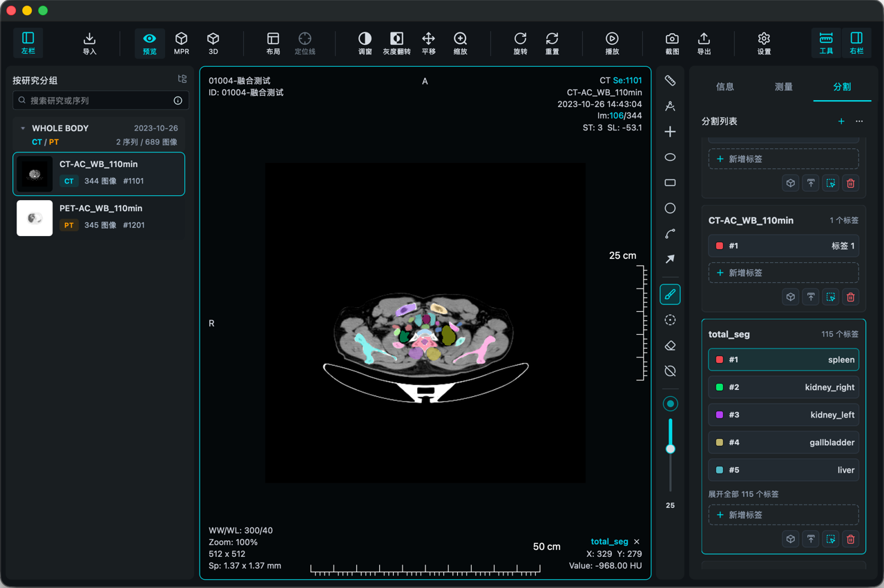Click the info icon in search box
The height and width of the screenshot is (588, 884).
[x=177, y=101]
